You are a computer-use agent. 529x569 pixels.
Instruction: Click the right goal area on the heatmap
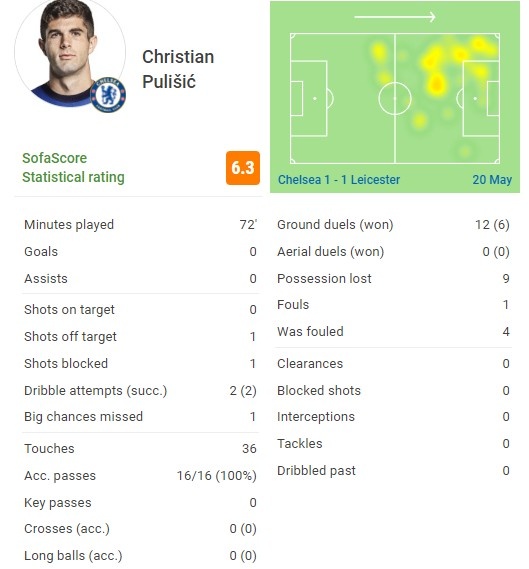point(493,98)
